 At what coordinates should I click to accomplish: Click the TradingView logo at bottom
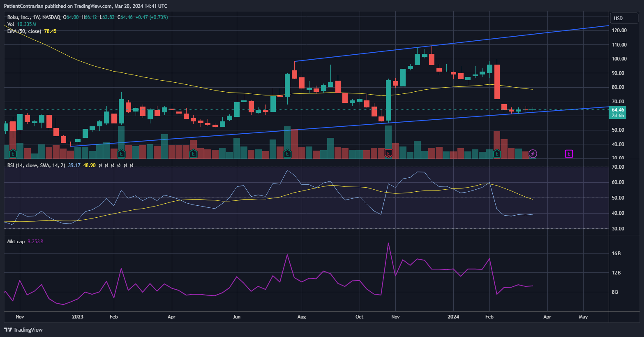[x=23, y=330]
